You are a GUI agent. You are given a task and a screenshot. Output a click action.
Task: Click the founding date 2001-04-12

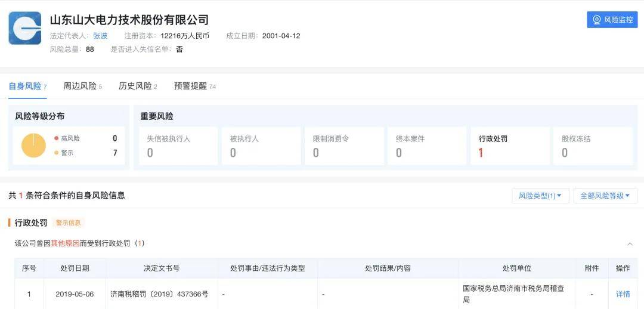pos(281,36)
